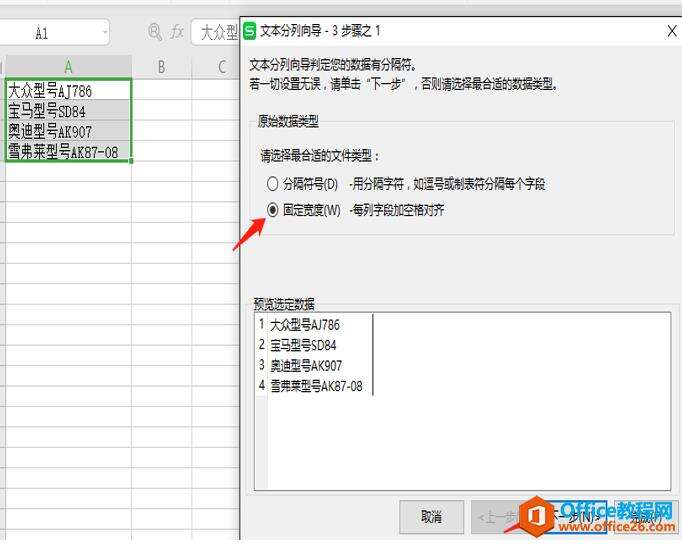Click preview row 2 宝马型号SD84
Viewport: 682px width, 544px height.
click(x=303, y=345)
